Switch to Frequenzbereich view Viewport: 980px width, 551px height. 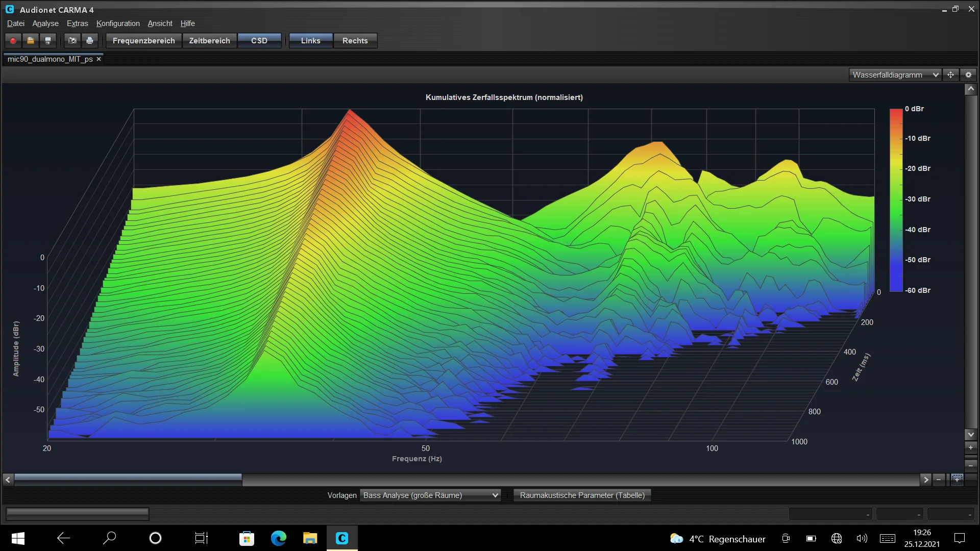(x=144, y=41)
